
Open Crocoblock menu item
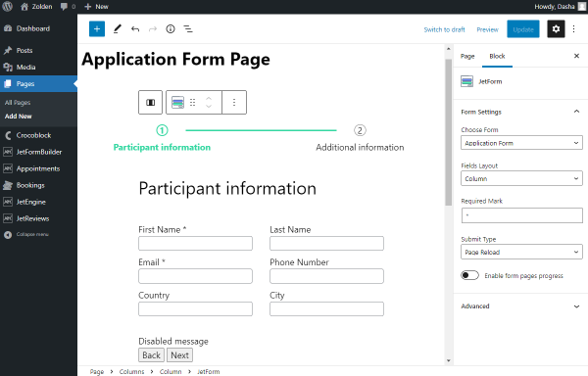38,135
